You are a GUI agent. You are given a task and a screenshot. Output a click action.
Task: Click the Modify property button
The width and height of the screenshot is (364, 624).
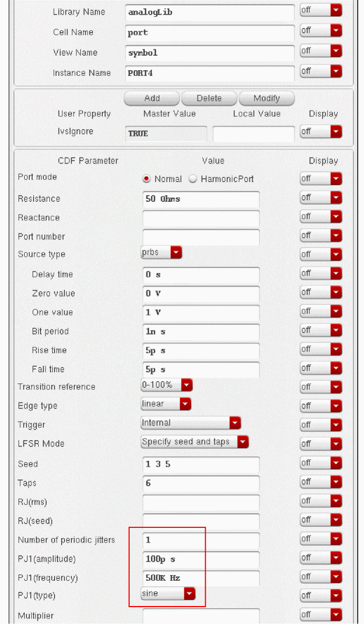(266, 98)
